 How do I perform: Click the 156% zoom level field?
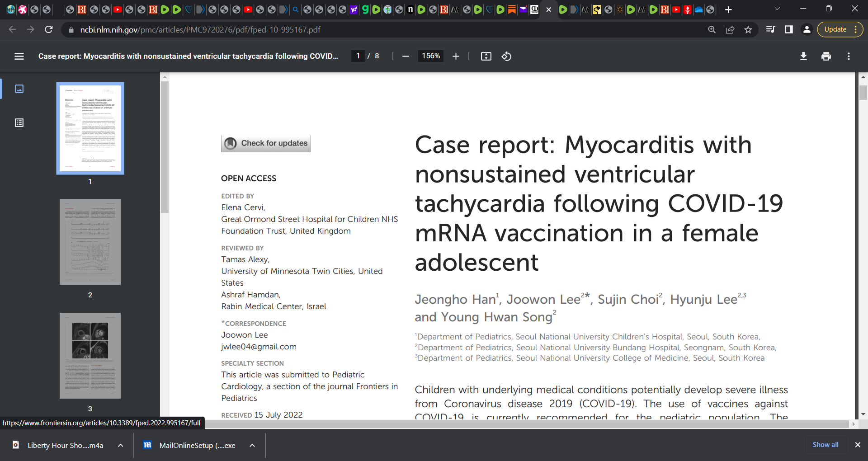431,56
